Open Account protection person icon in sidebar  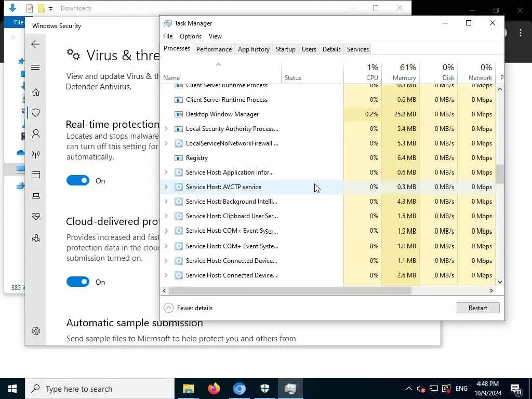(x=36, y=134)
